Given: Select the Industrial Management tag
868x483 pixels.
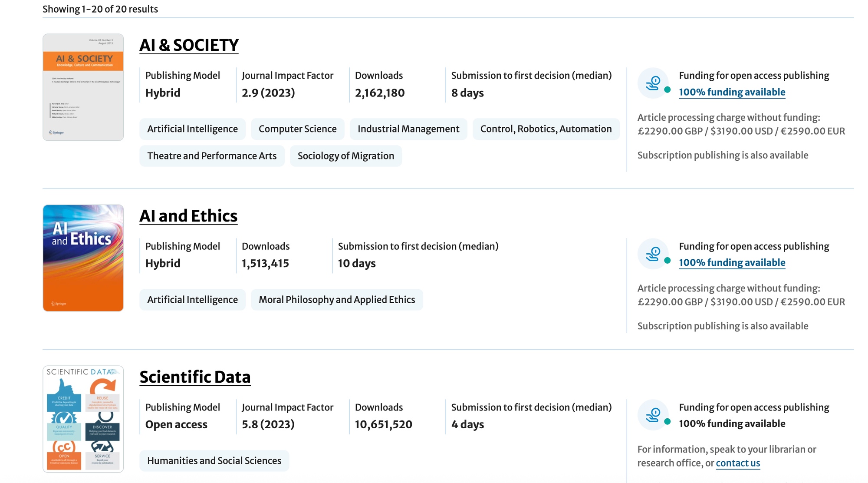Looking at the screenshot, I should (x=408, y=129).
